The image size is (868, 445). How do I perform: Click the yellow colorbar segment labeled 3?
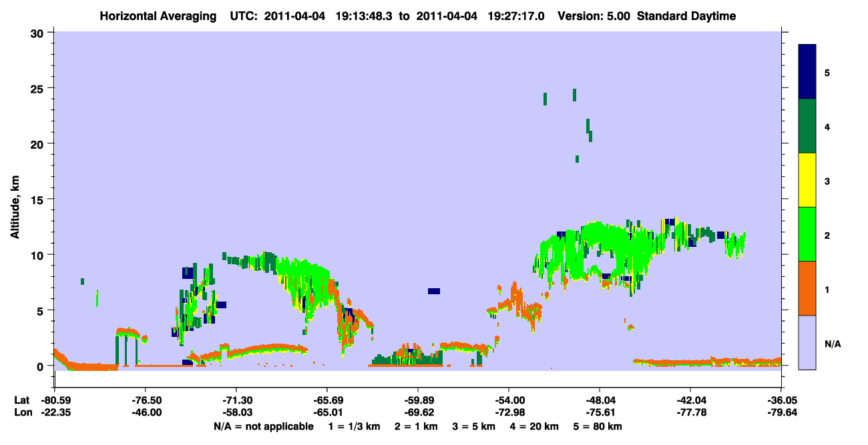tap(807, 180)
